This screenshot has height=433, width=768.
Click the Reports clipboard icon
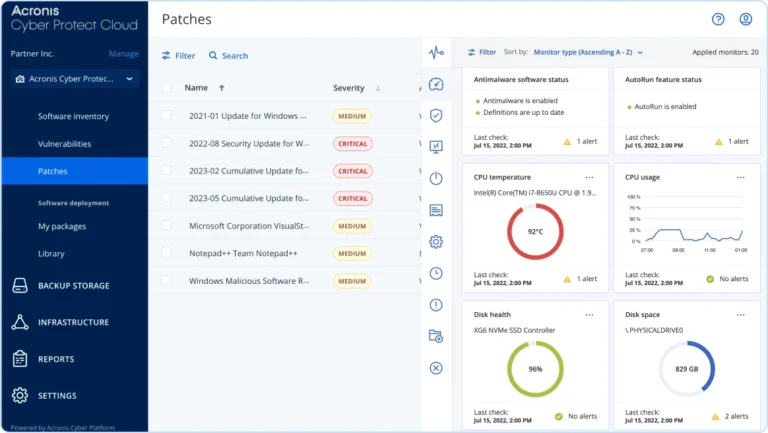pyautogui.click(x=20, y=359)
